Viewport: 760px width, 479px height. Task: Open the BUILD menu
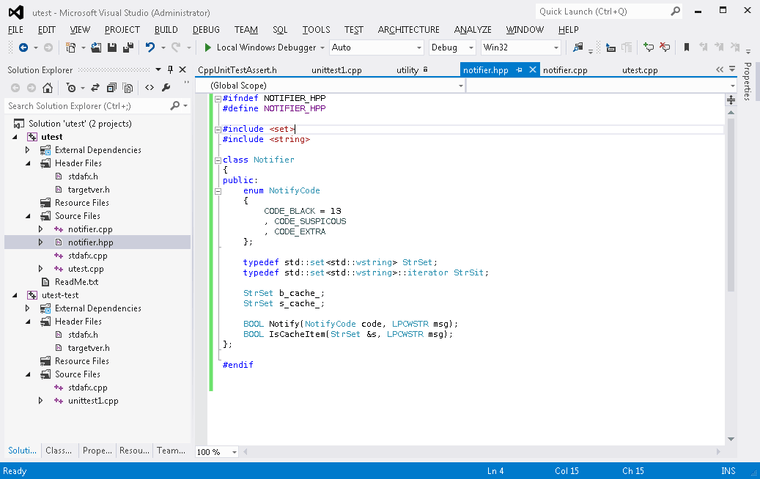click(x=166, y=30)
